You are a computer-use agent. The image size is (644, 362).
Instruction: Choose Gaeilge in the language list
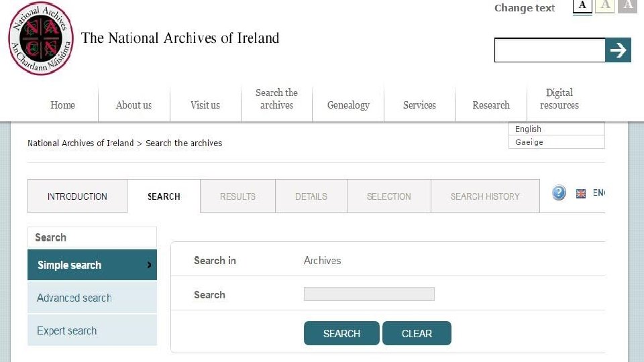point(530,142)
